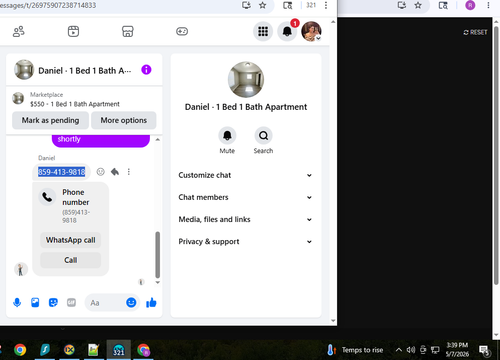React to Daniel's message with emoji icon
Screen dimensions: 500x360
coord(100,172)
